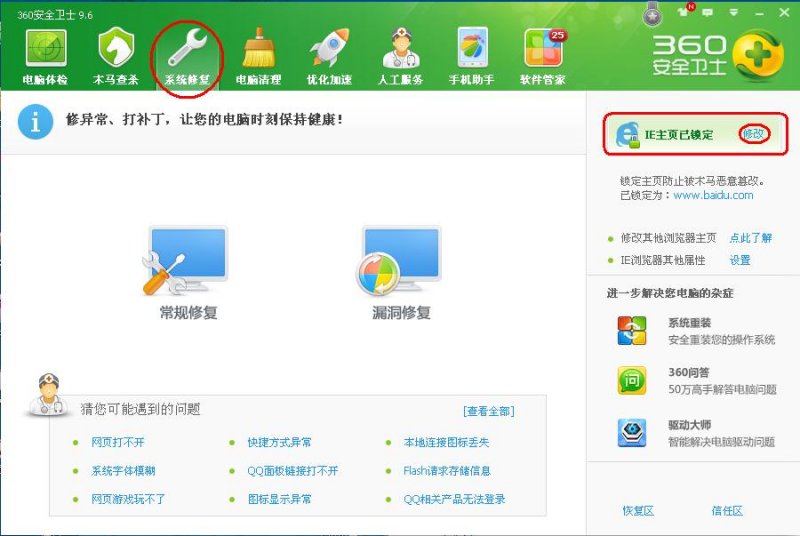The image size is (800, 536).
Task: Open 电脑体检 computer checkup tab
Action: 45,56
